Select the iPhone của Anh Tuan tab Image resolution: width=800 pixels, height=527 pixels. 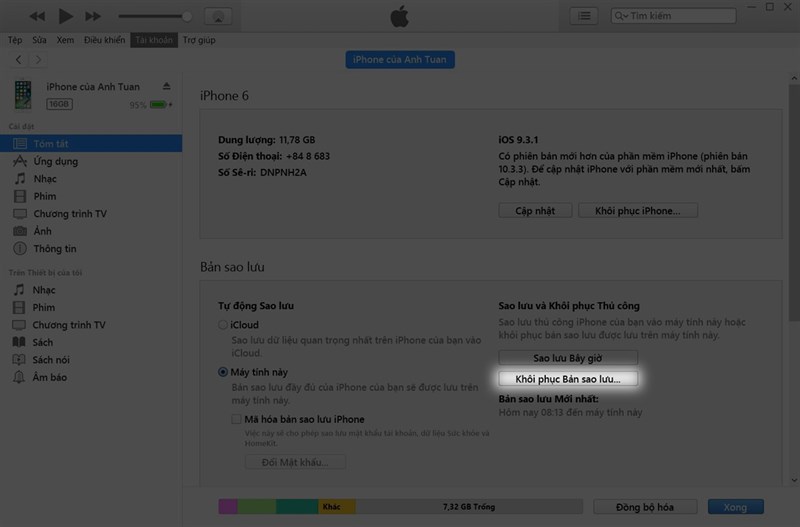[x=399, y=60]
